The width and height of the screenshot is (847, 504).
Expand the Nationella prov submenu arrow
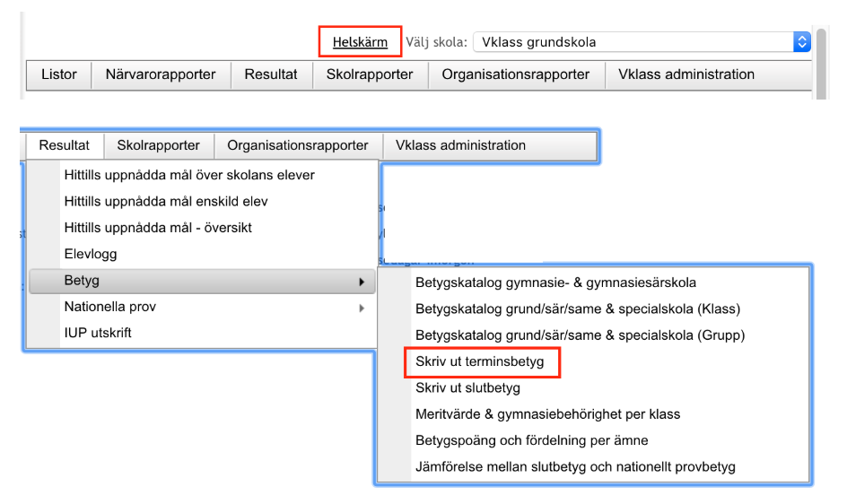[x=362, y=308]
